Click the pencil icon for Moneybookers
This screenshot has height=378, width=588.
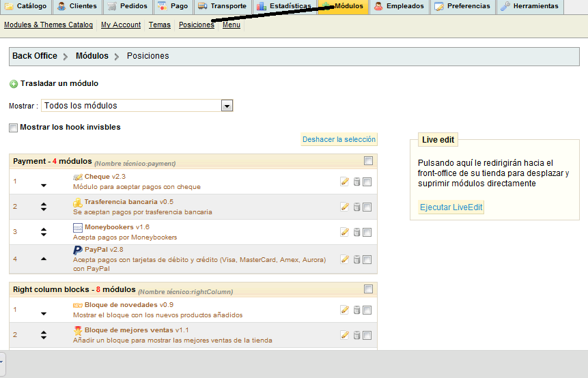345,232
